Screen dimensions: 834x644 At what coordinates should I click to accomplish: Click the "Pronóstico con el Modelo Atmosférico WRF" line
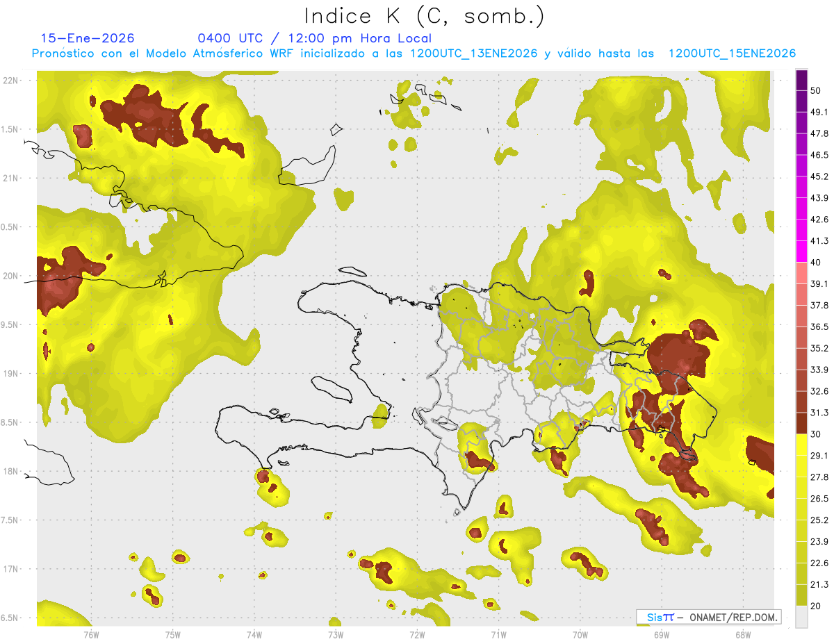[x=413, y=53]
